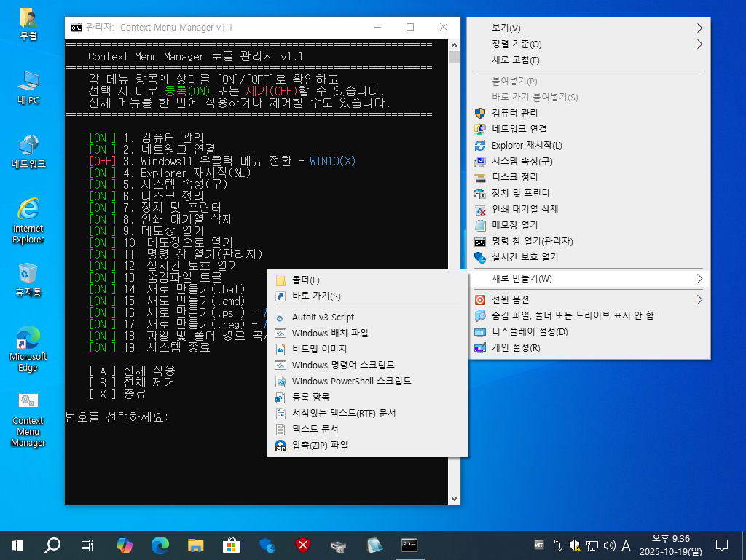Viewport: 746px width, 560px height.
Task: Click console line '3. Windows11 우클릭 메뉴 전환'
Action: pos(222,161)
